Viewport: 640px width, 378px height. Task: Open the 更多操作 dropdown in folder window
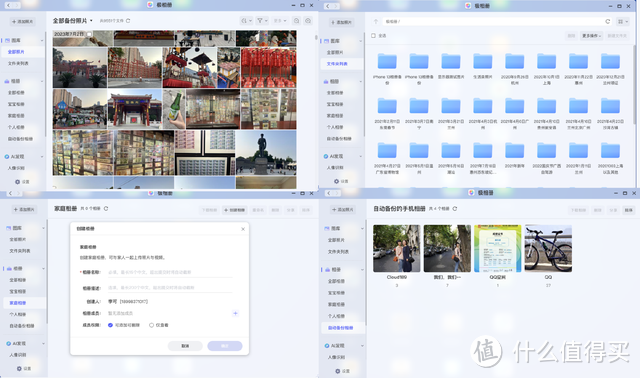pyautogui.click(x=591, y=36)
